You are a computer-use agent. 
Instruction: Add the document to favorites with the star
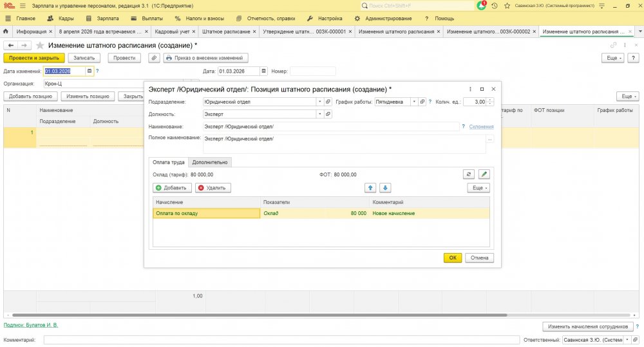click(x=40, y=45)
